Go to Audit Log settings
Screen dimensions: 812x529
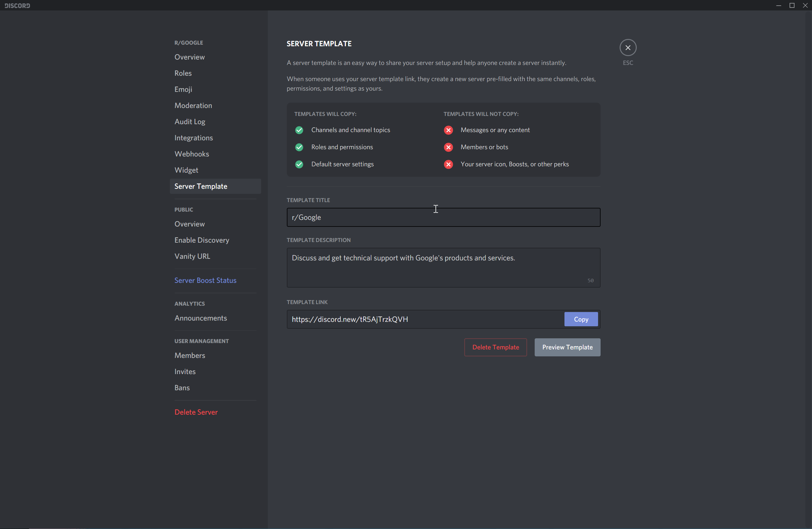click(190, 121)
